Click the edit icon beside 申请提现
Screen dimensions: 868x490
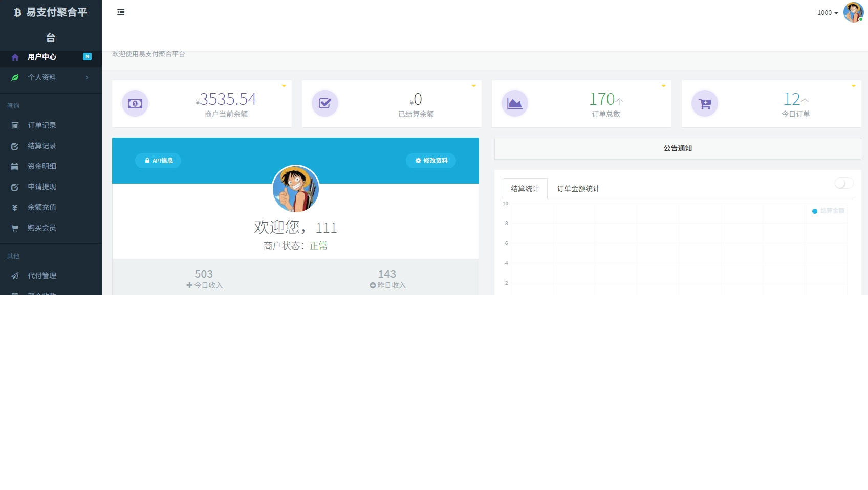click(x=15, y=187)
